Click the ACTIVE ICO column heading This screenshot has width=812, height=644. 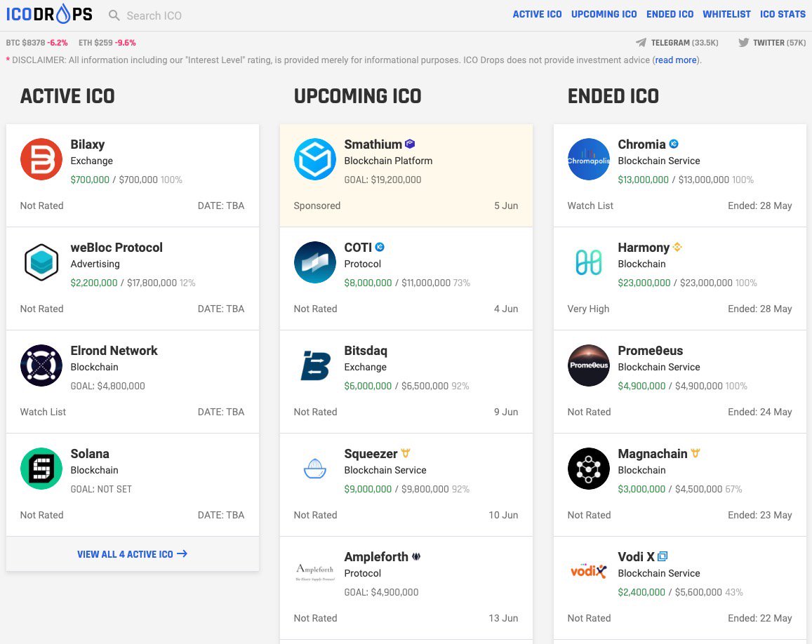point(67,96)
